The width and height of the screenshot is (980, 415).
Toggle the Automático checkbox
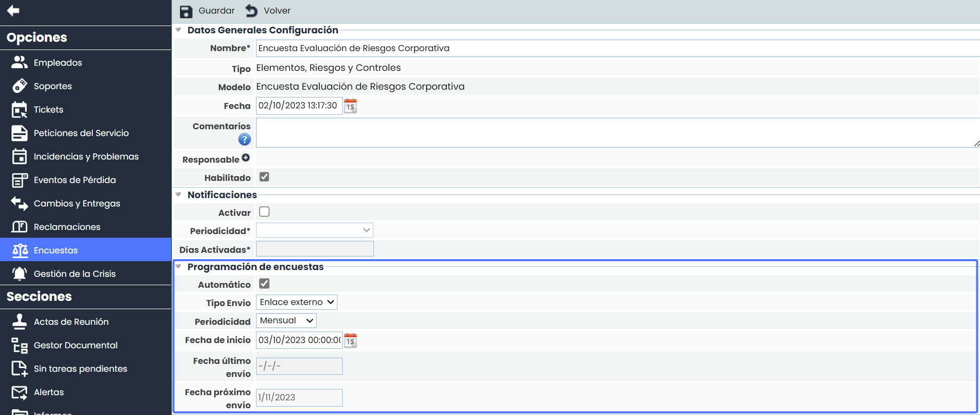(x=264, y=284)
